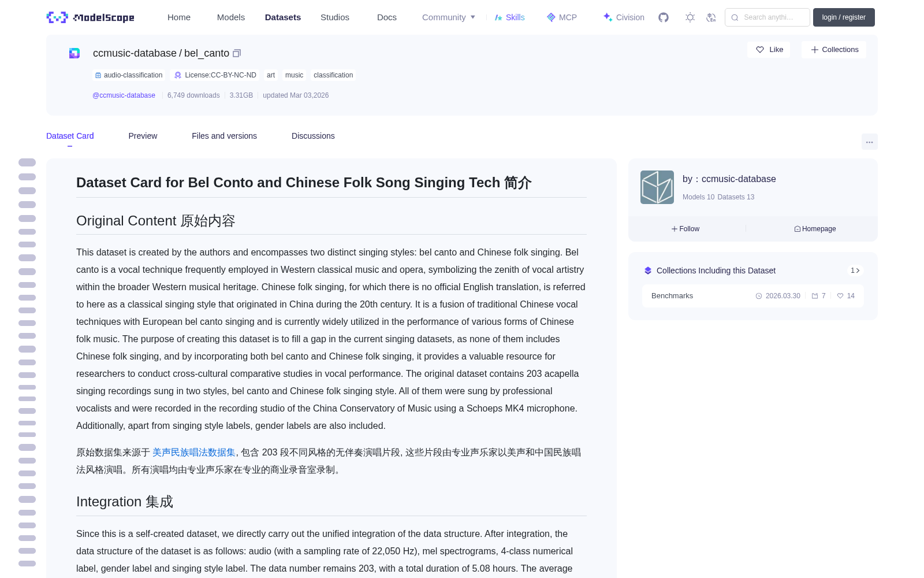Click the audio-classification tag icon
The image size is (924, 578).
(x=98, y=75)
